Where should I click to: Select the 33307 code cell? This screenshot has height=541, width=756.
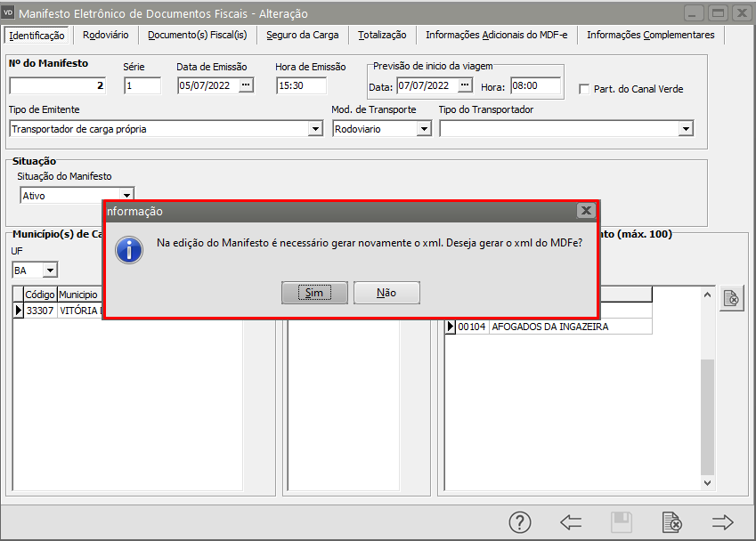(40, 311)
